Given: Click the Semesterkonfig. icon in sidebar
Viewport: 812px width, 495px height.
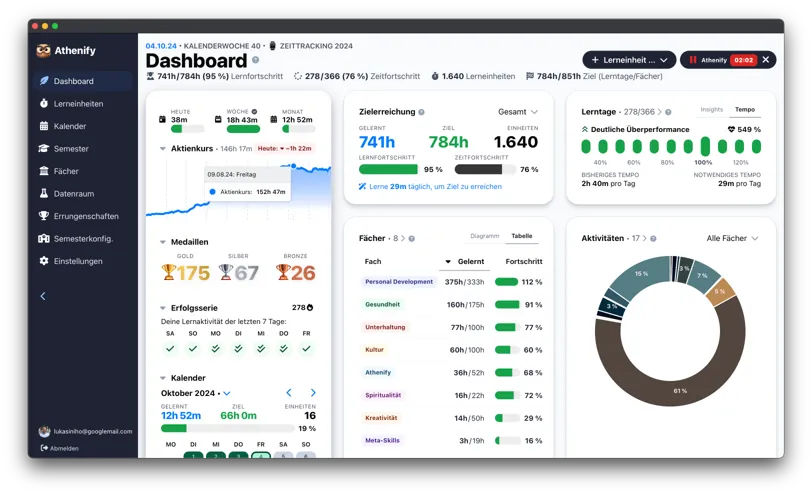Looking at the screenshot, I should pos(44,238).
